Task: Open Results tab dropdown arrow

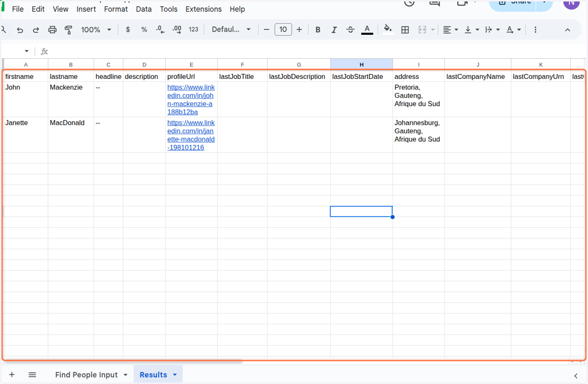Action: coord(175,375)
